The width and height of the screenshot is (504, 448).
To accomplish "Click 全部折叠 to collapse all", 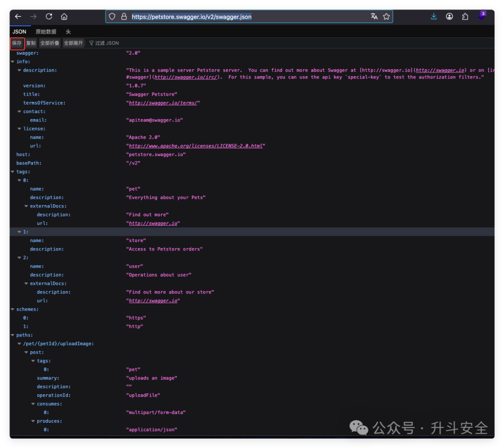I will point(50,43).
